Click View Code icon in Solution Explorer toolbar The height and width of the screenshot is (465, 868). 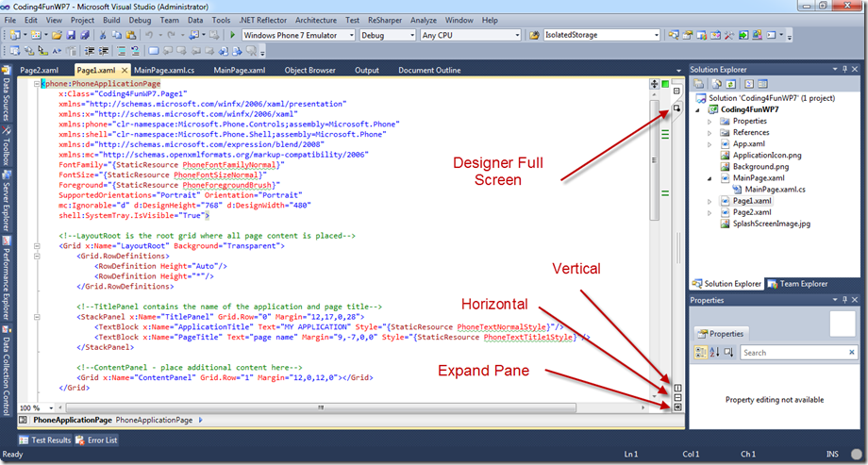coord(749,84)
